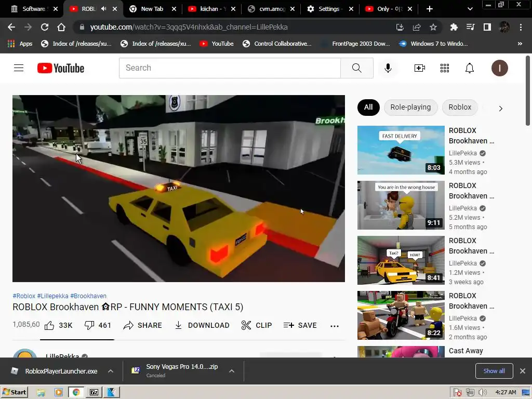Screen dimensions: 532x399
Task: Click the volume icon in system tray
Action: (x=482, y=393)
